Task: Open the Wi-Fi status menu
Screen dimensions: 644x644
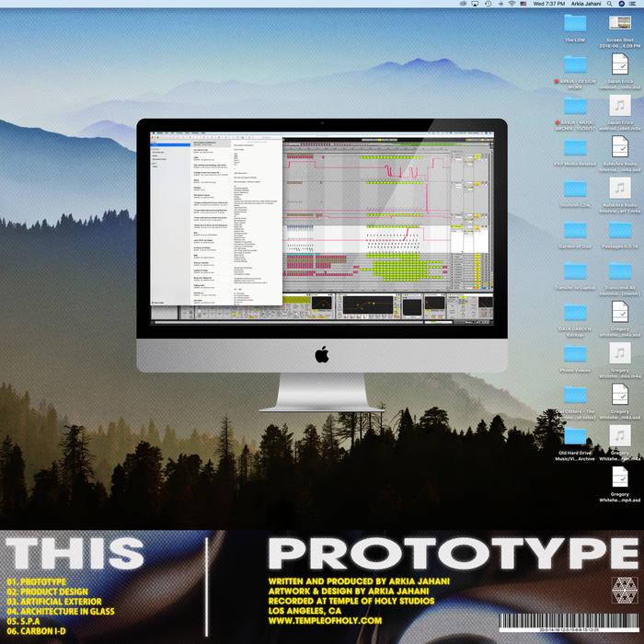Action: click(x=512, y=5)
